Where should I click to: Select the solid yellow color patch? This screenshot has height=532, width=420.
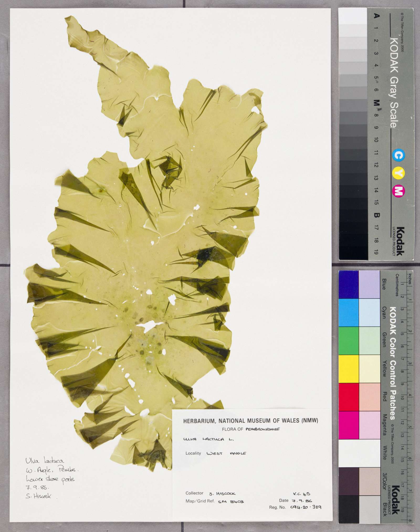(x=348, y=369)
